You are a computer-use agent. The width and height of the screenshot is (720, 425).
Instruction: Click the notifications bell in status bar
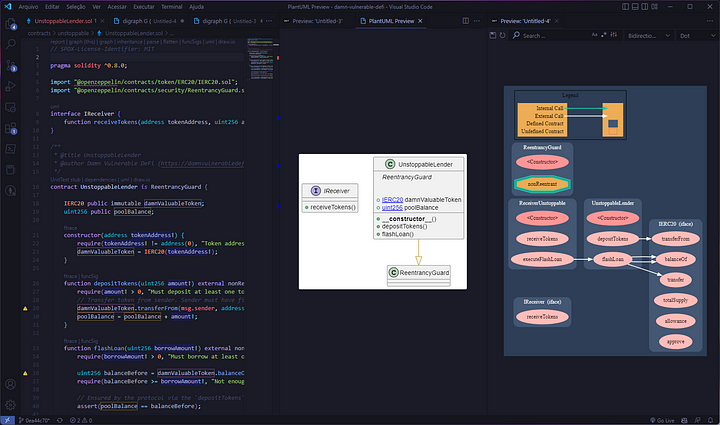(x=710, y=420)
